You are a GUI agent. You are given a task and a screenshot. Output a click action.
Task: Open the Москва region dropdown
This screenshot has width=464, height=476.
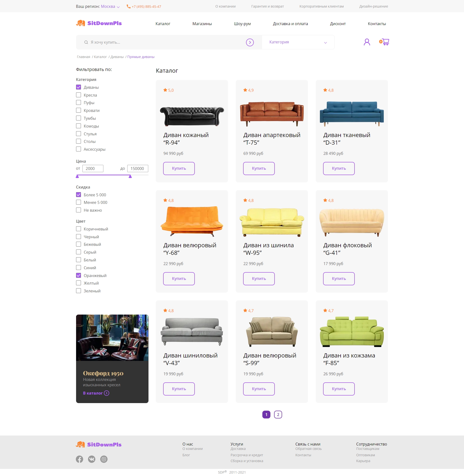pyautogui.click(x=110, y=7)
